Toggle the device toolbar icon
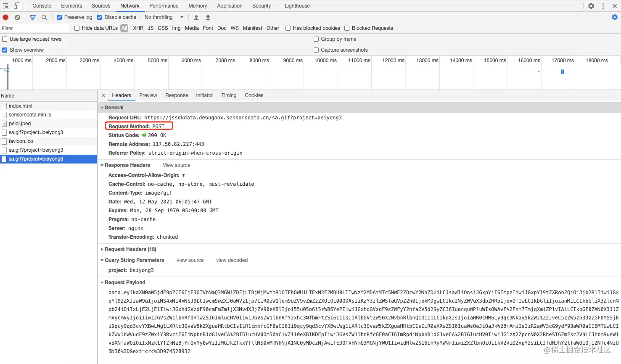The image size is (621, 364). coord(17,6)
